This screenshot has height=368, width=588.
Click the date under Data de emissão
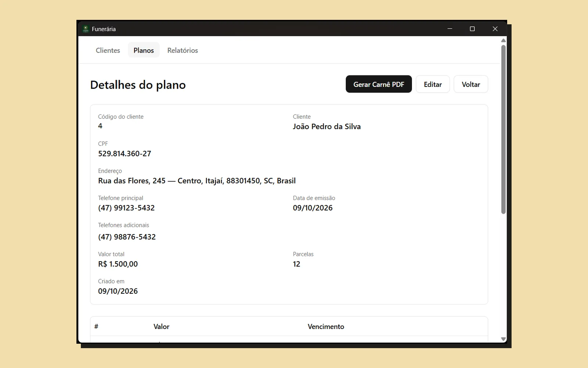point(313,208)
